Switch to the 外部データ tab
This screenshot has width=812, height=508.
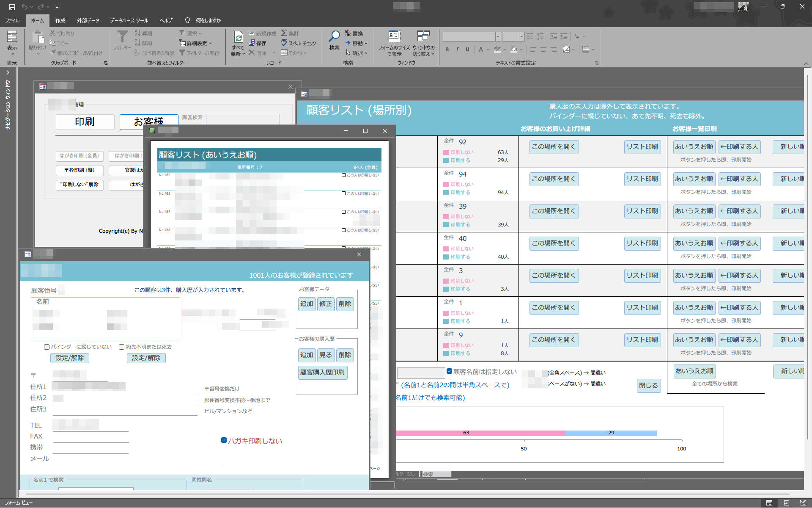(x=88, y=20)
